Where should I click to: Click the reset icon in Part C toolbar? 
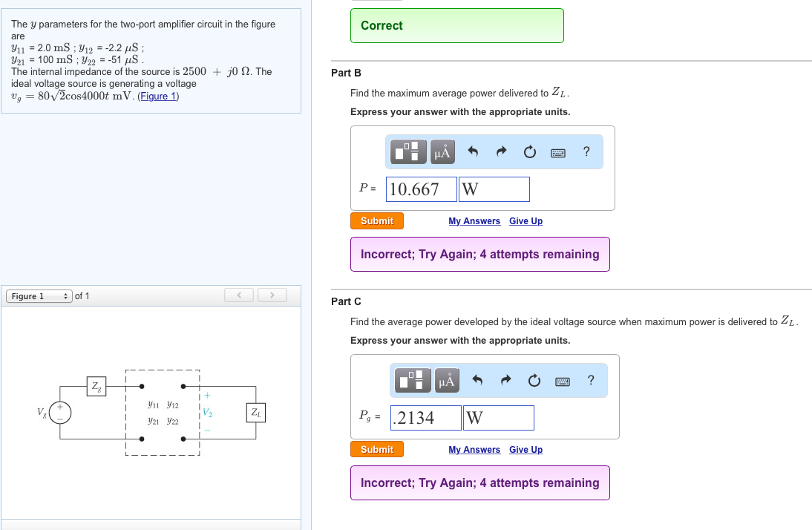click(534, 382)
